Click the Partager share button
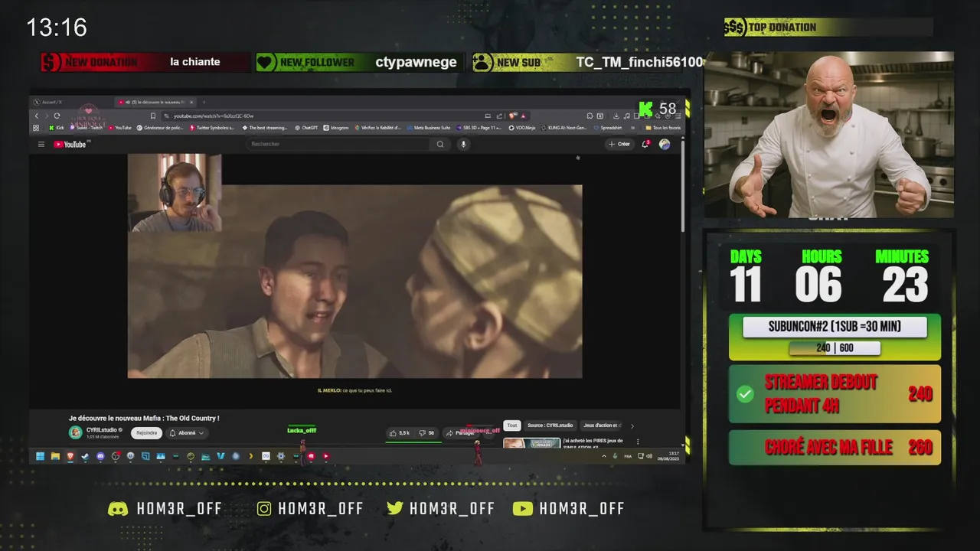The height and width of the screenshot is (551, 980). tap(462, 433)
